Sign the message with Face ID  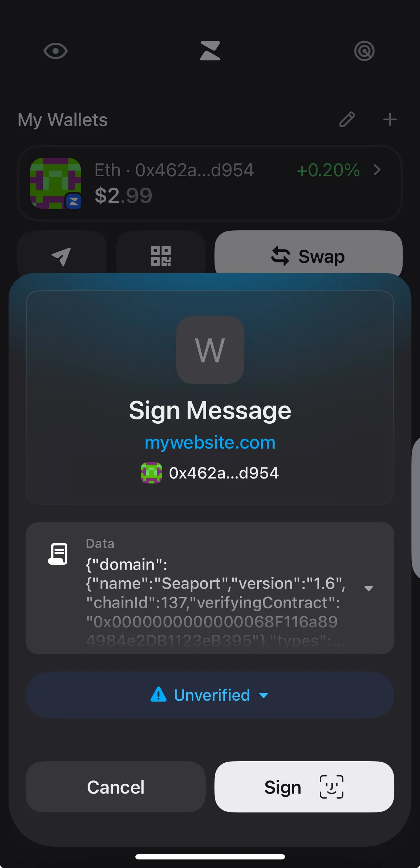point(304,787)
